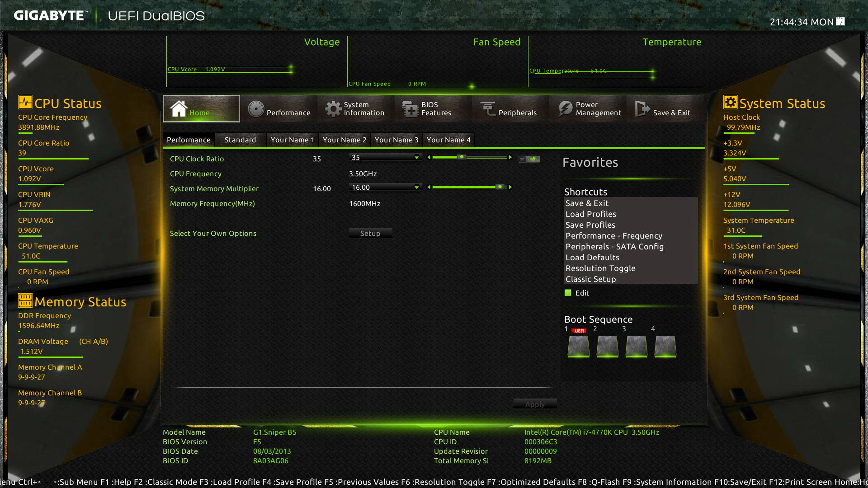Click the Memory Status module icon

pyautogui.click(x=25, y=300)
